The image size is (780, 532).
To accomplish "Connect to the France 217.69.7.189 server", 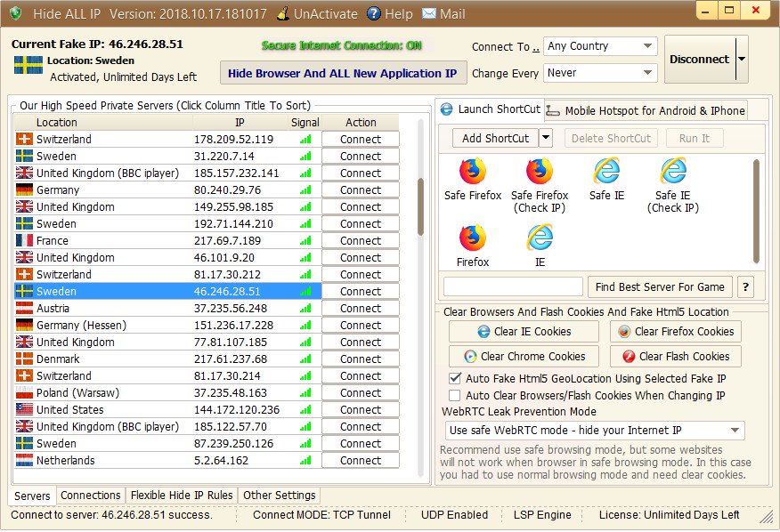I will 361,240.
